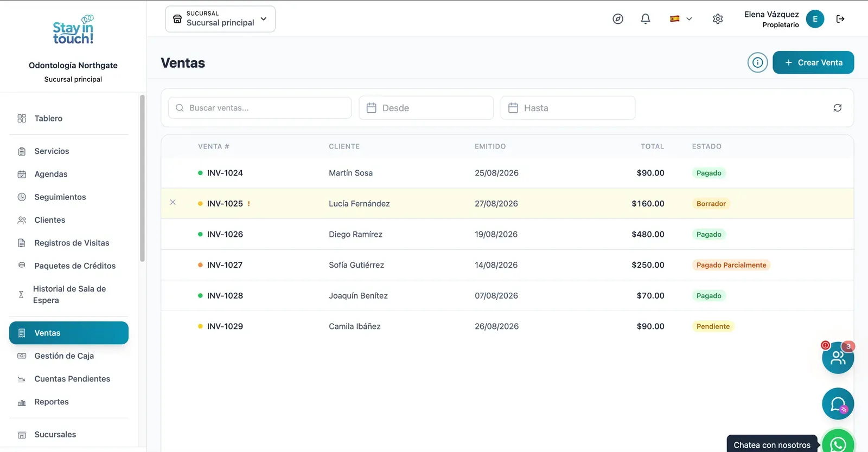Image resolution: width=868 pixels, height=452 pixels.
Task: Click the Pendiente status badge
Action: click(713, 326)
